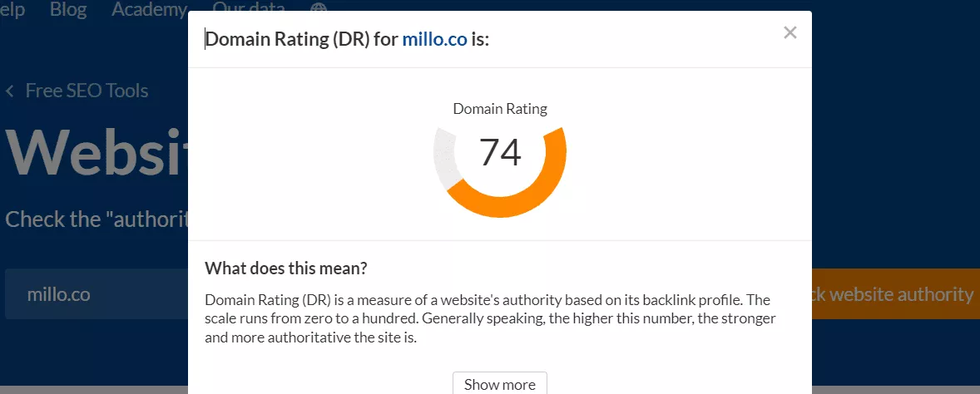Open the Academy menu item
Viewport: 980px width, 394px height.
click(x=150, y=9)
